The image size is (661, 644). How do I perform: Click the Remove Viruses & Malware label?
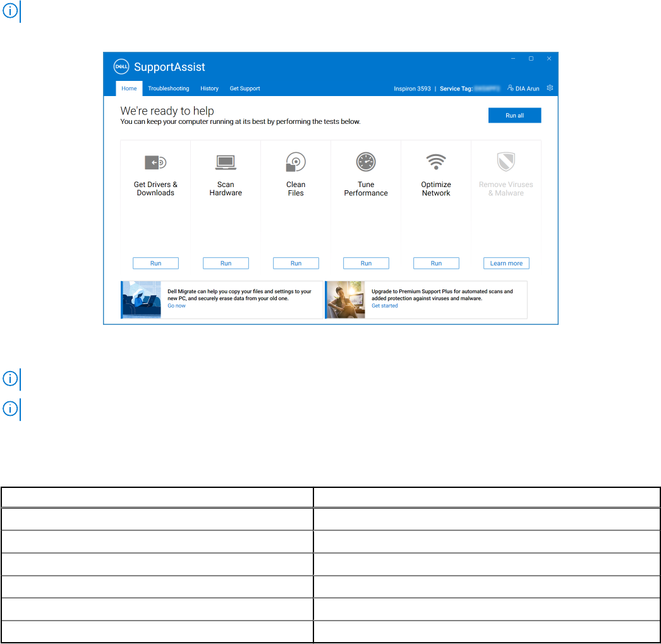pyautogui.click(x=506, y=188)
